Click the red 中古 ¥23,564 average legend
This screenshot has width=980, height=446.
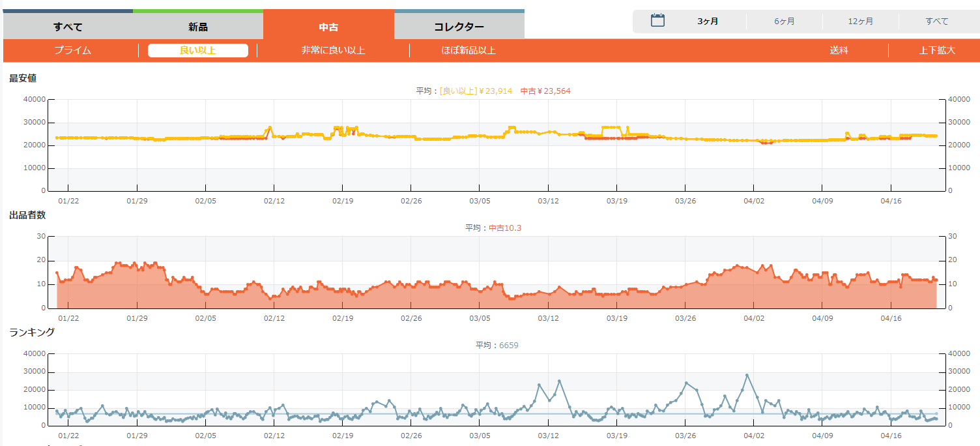click(545, 91)
